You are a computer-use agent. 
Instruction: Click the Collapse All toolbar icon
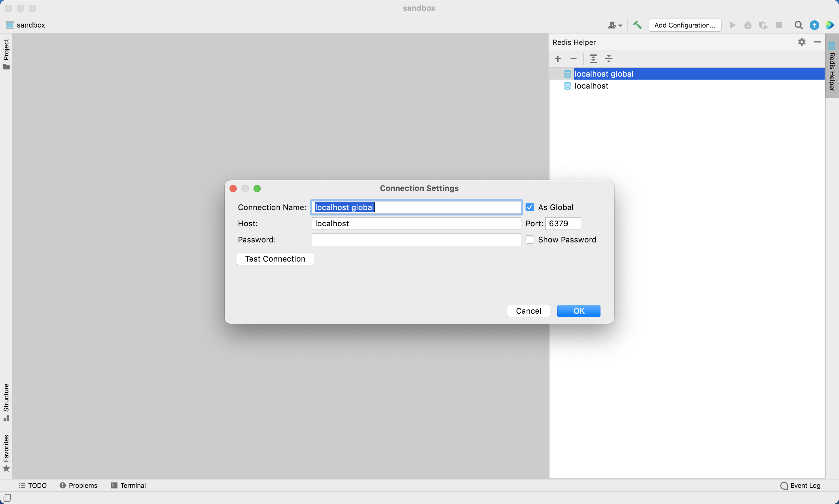[609, 59]
